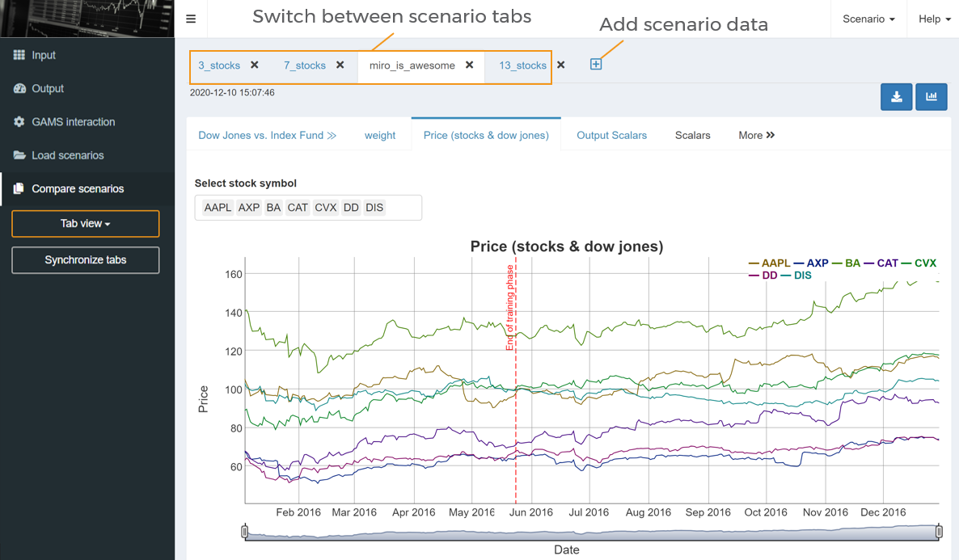Toggle AAPL series in chart legend

coord(770,263)
